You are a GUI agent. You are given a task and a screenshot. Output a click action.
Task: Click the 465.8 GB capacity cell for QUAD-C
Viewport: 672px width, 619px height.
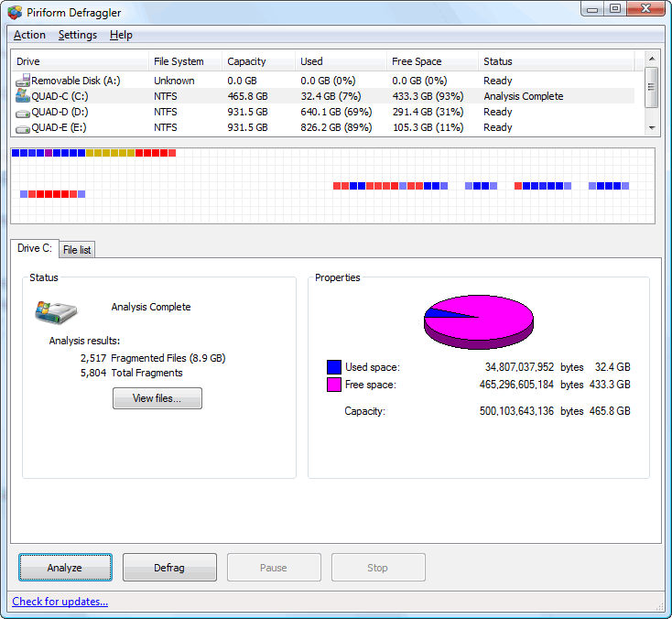click(x=248, y=96)
